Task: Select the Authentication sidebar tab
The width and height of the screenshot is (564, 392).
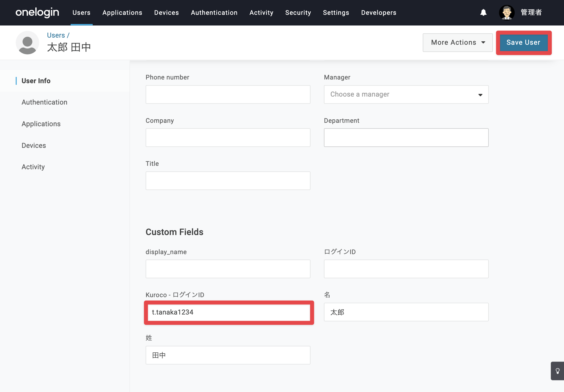Action: [44, 102]
